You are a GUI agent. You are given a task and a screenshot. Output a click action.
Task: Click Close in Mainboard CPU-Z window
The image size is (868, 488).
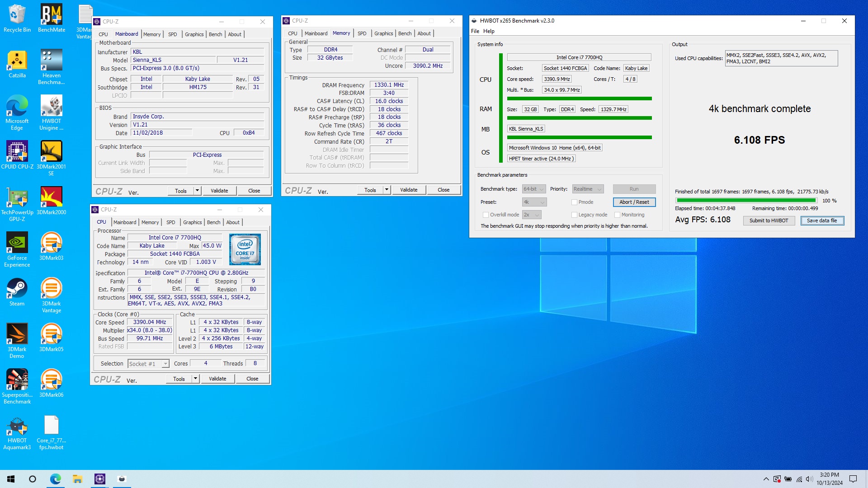tap(254, 191)
